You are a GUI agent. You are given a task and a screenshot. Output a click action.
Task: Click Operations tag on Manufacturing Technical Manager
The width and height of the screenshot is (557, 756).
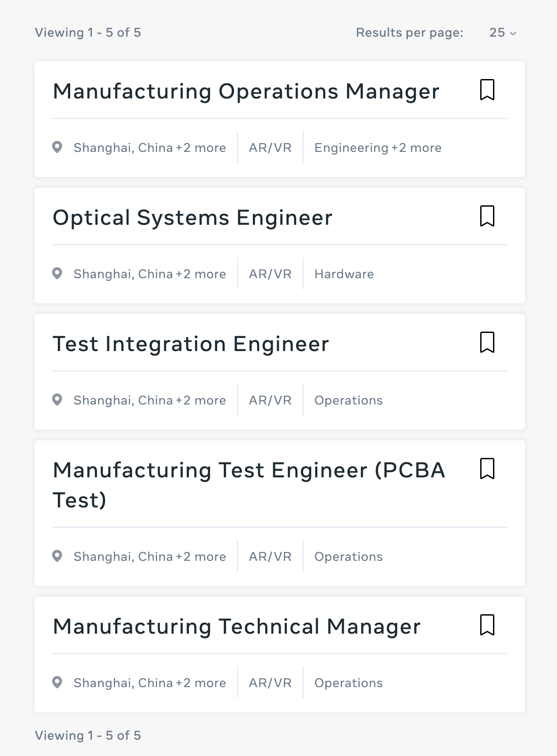pos(348,683)
